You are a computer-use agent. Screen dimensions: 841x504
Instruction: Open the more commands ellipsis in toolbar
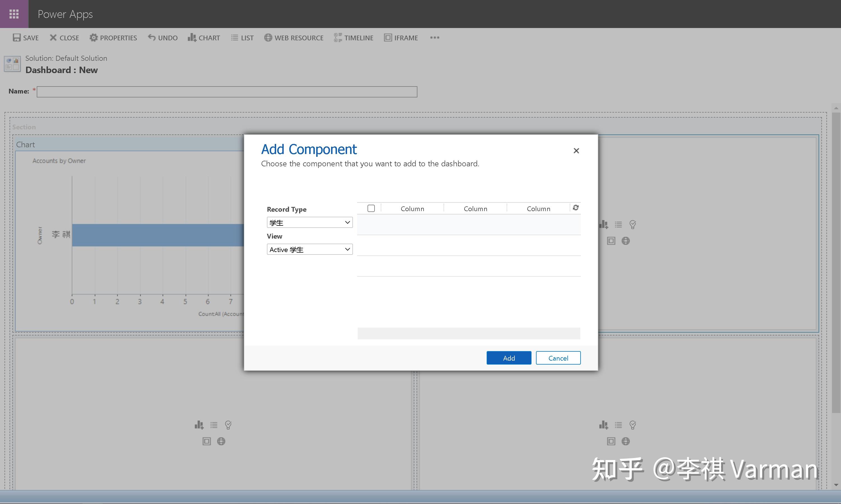(x=435, y=38)
